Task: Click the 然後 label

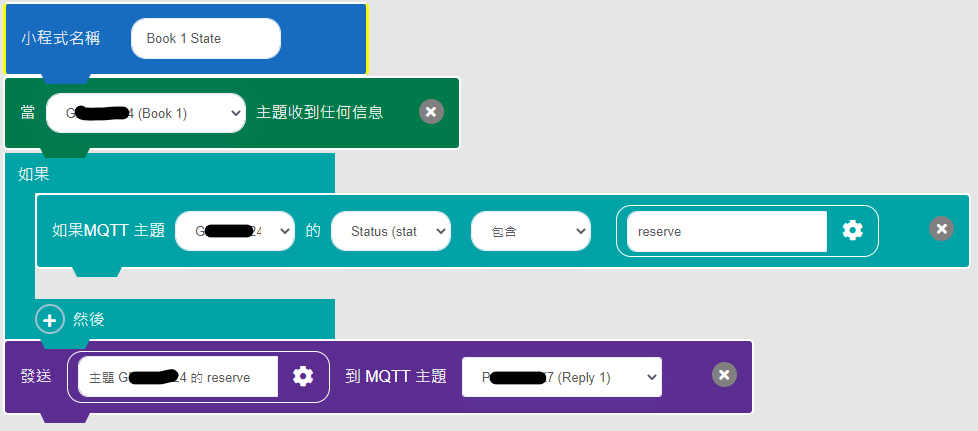Action: 89,320
